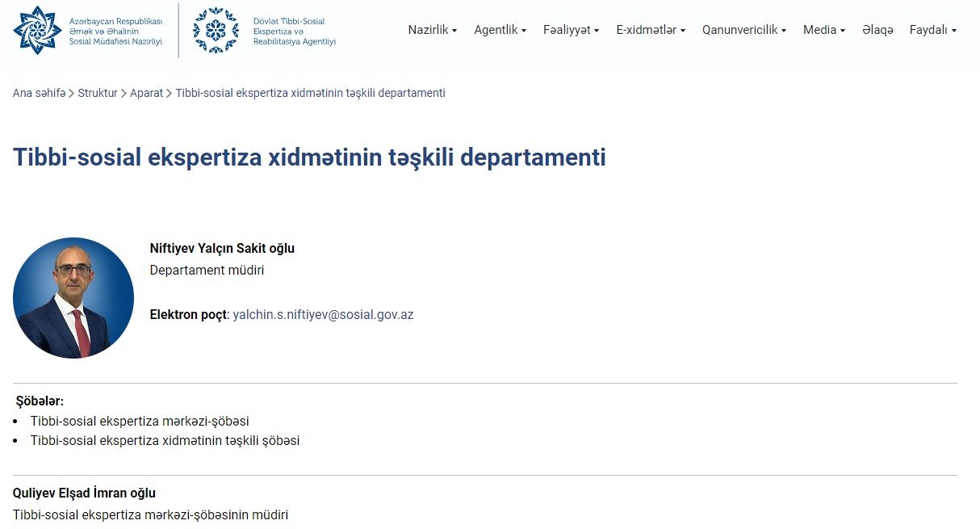Screen dimensions: 980x529
Task: Select Tibbi-sosial ekspertiza mərkəzi-şöbəsi list item
Action: click(140, 421)
